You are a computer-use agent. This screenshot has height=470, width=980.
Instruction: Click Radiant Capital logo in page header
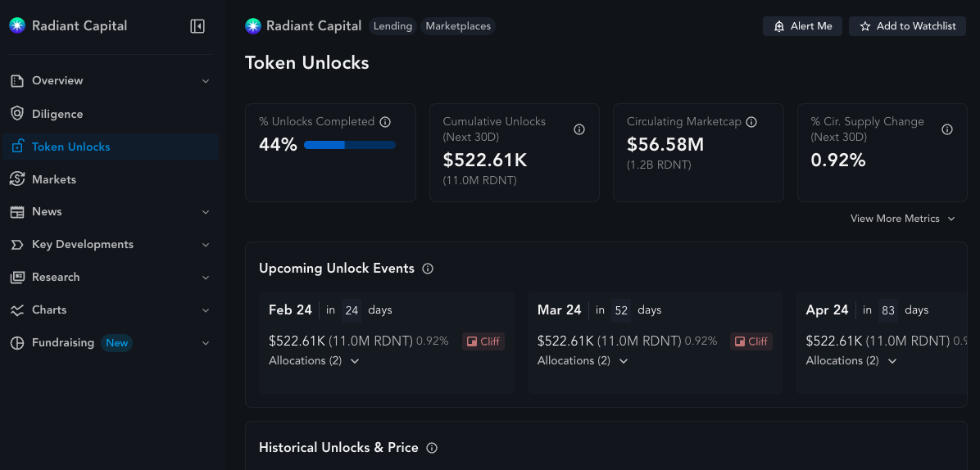253,25
